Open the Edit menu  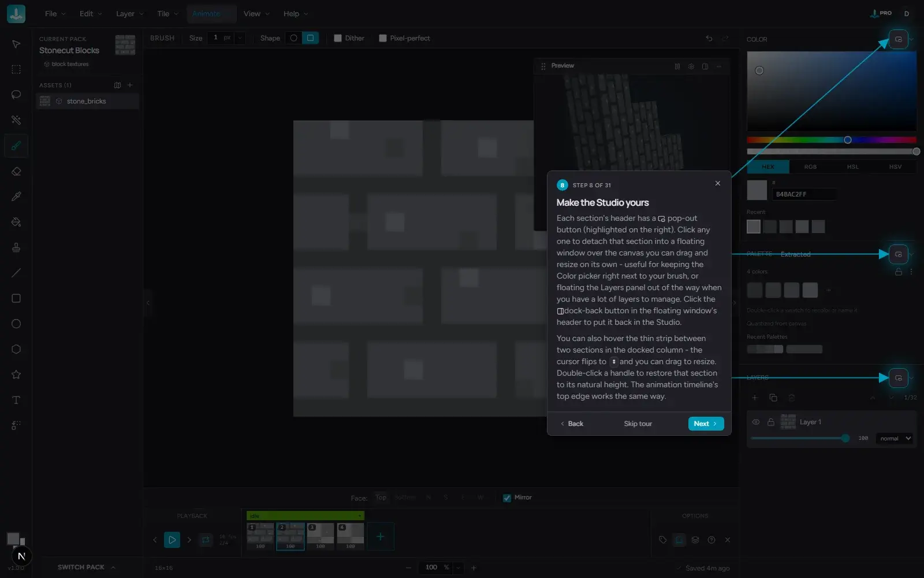(x=91, y=14)
